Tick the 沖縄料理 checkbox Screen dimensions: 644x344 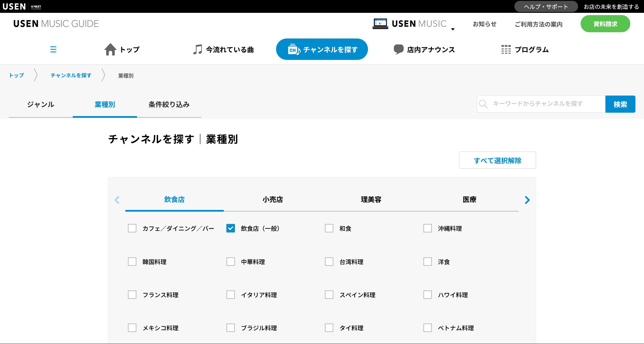[428, 228]
